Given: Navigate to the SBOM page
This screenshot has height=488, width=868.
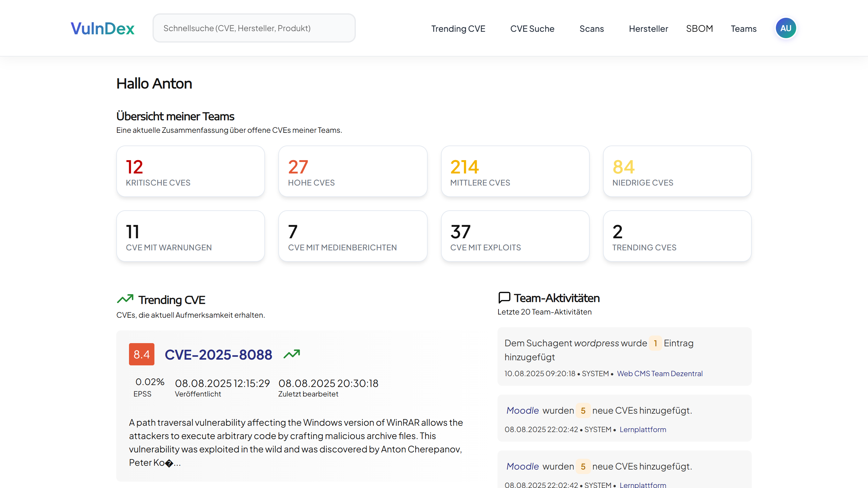Looking at the screenshot, I should [699, 29].
